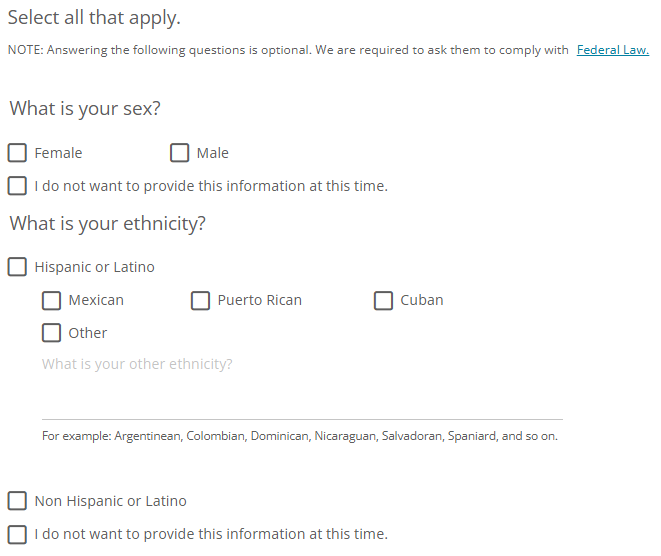Check the Other ethnicity checkbox
The width and height of the screenshot is (661, 556).
pos(51,333)
